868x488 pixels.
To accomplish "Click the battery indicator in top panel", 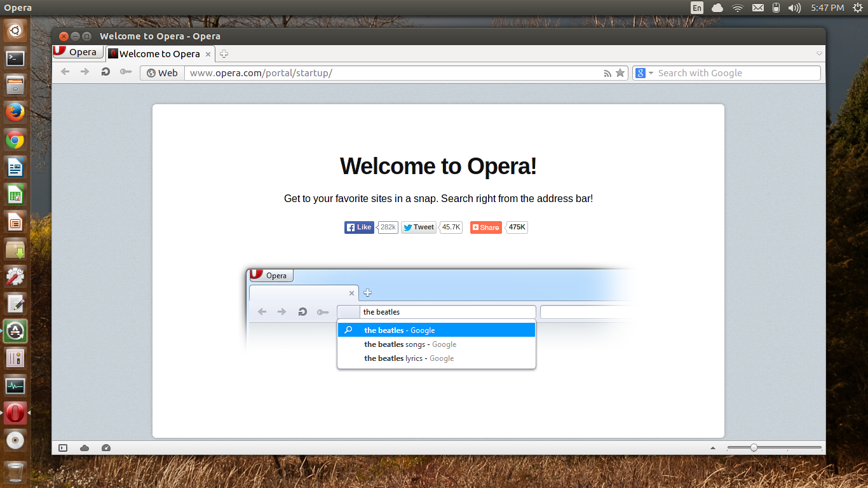I will pyautogui.click(x=776, y=8).
